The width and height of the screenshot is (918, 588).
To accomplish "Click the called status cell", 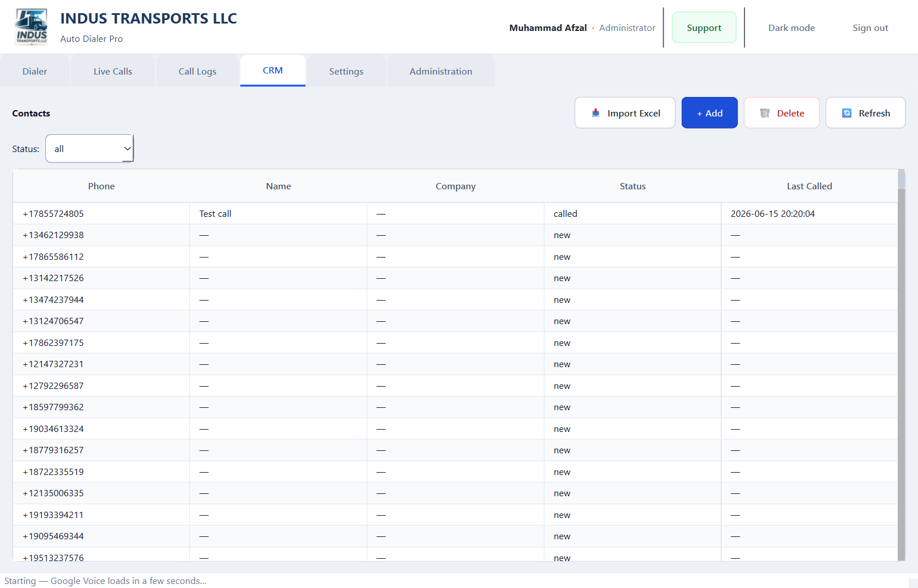I will [x=632, y=213].
